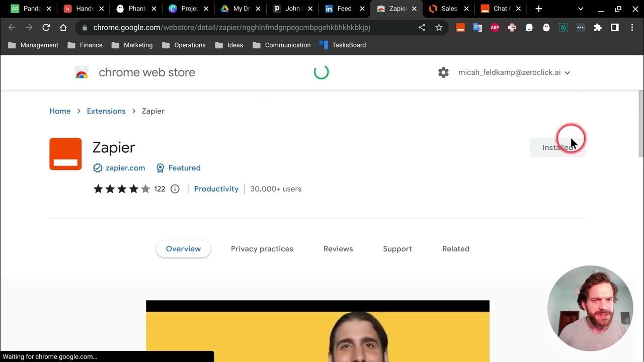Image resolution: width=644 pixels, height=362 pixels.
Task: Click the green N extension icon
Action: coord(563,28)
